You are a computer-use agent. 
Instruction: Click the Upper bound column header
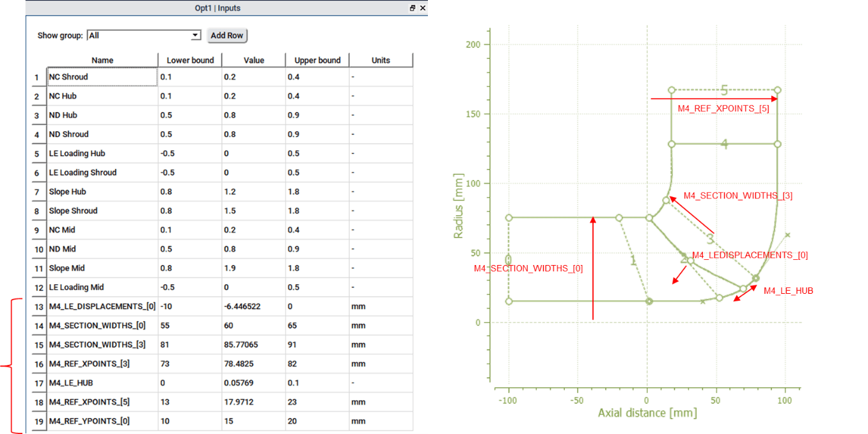[317, 60]
